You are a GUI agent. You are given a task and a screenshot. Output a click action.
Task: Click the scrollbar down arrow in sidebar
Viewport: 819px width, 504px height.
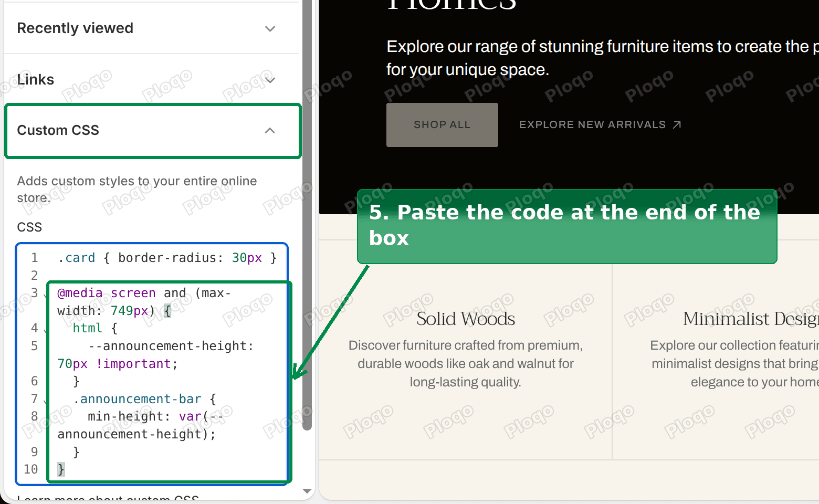pyautogui.click(x=307, y=491)
